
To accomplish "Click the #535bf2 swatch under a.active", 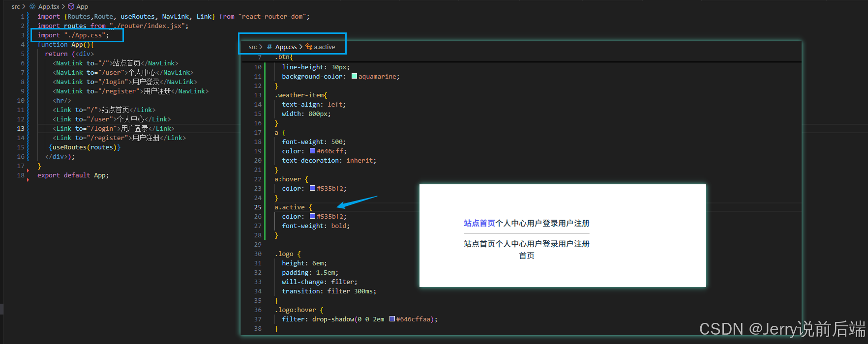I will pos(312,216).
